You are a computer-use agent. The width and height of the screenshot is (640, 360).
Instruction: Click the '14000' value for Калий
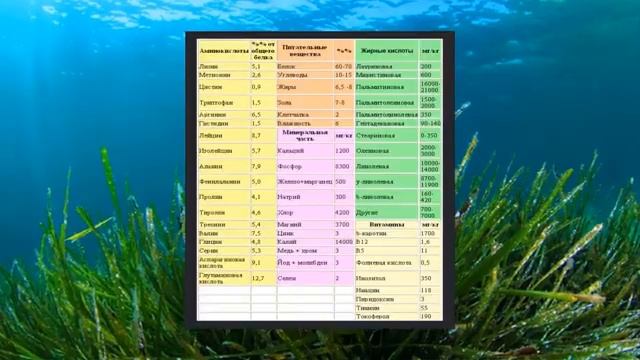344,242
